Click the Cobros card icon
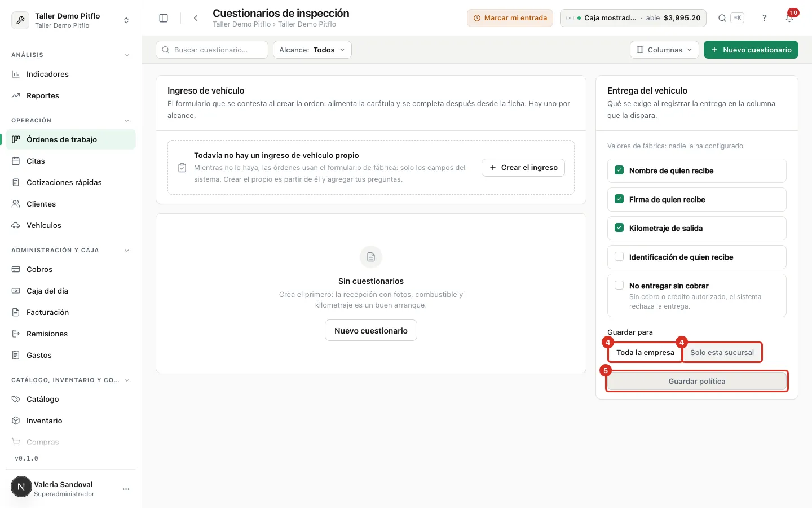The height and width of the screenshot is (508, 812). 16,269
